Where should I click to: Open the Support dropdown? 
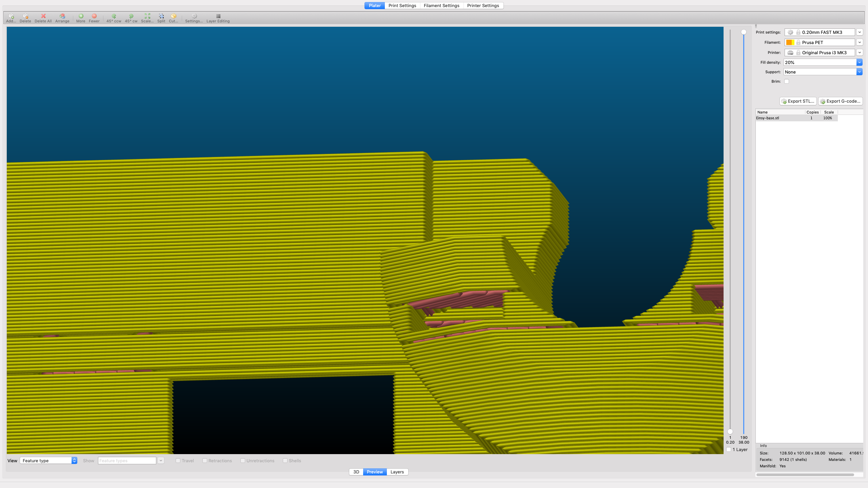[x=860, y=72]
